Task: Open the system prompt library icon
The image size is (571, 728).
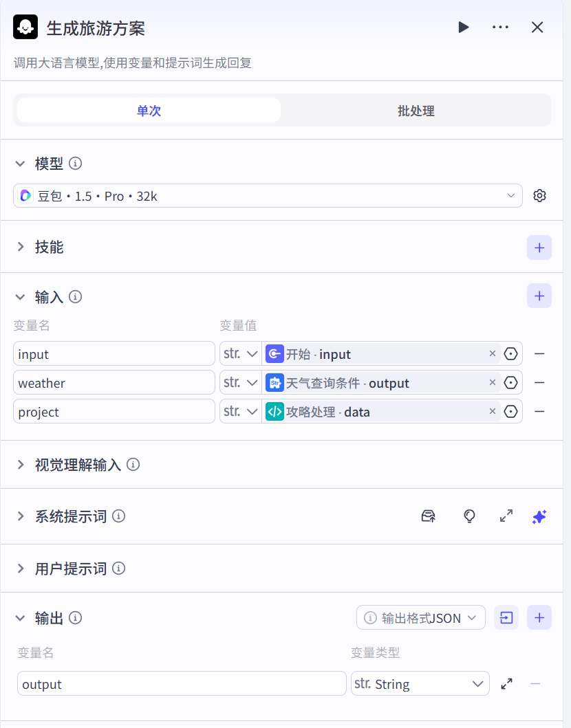Action: 428,516
